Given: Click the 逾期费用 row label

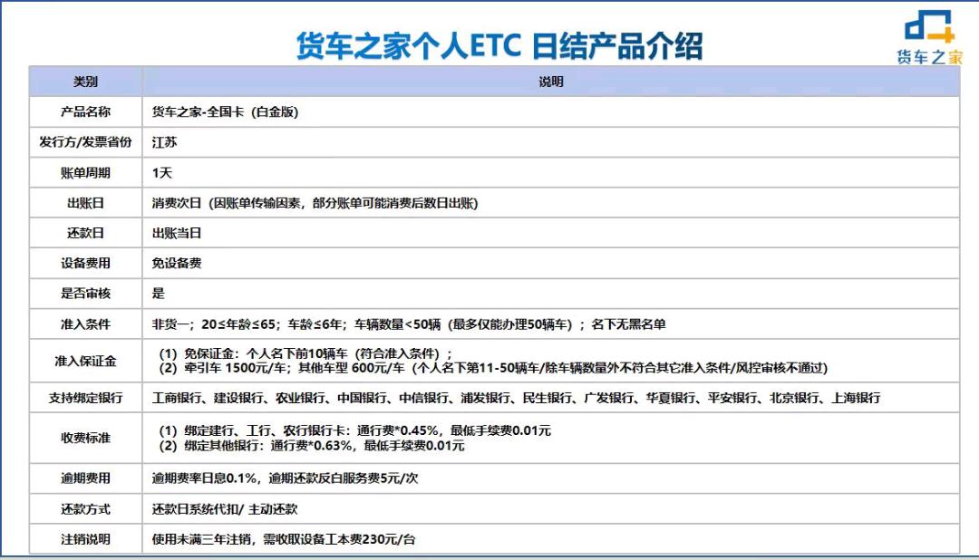Looking at the screenshot, I should point(85,478).
